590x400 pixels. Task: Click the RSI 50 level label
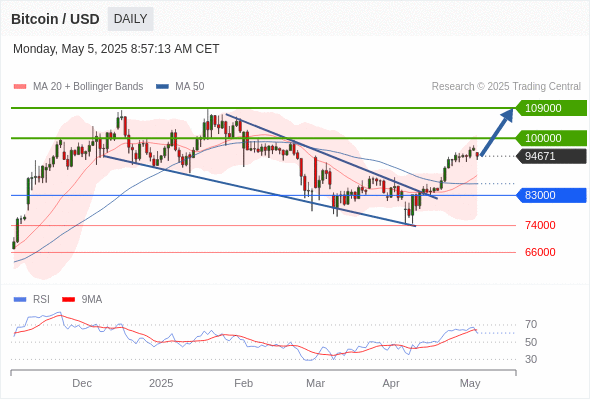(531, 342)
